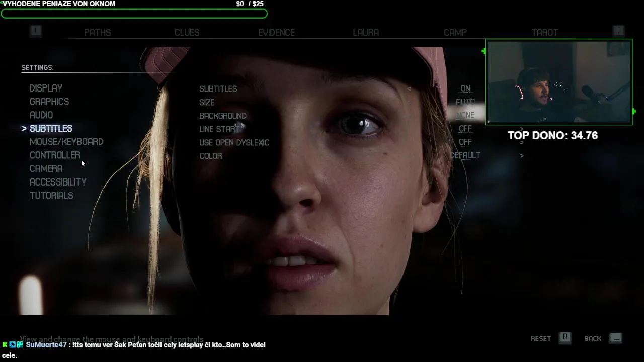Click the $0 / $25 goal amount
The image size is (644, 362).
(x=250, y=4)
